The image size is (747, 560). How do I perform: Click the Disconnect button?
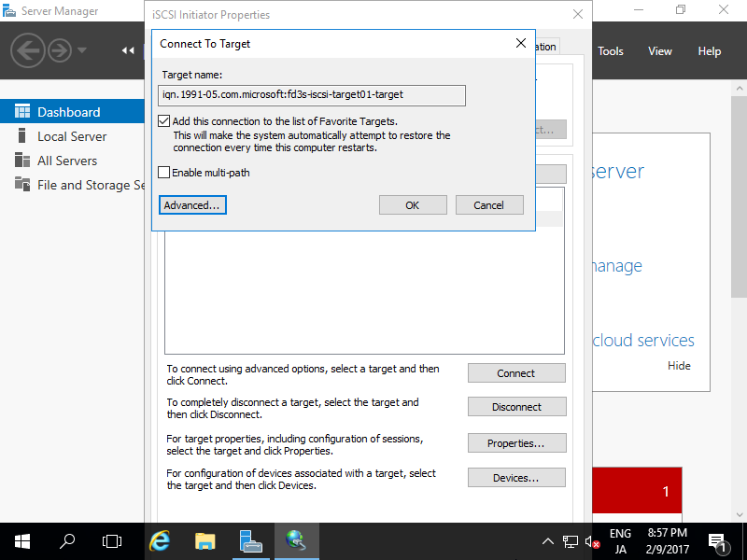[x=516, y=407]
